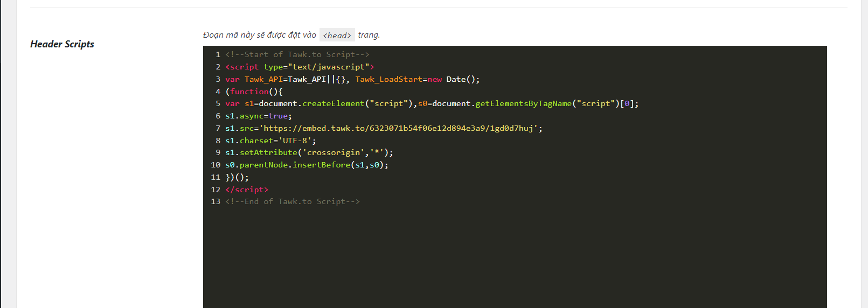Click the '})();' code line
Image resolution: width=868 pixels, height=308 pixels.
tap(237, 177)
